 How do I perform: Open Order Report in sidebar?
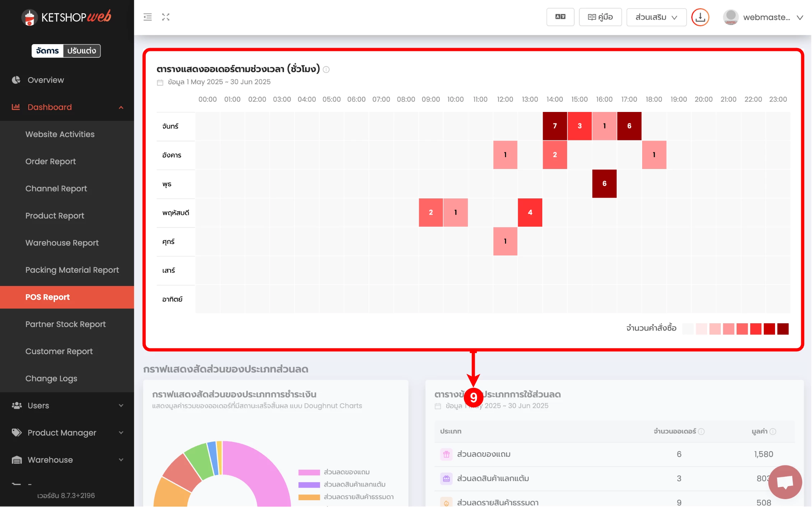51,161
